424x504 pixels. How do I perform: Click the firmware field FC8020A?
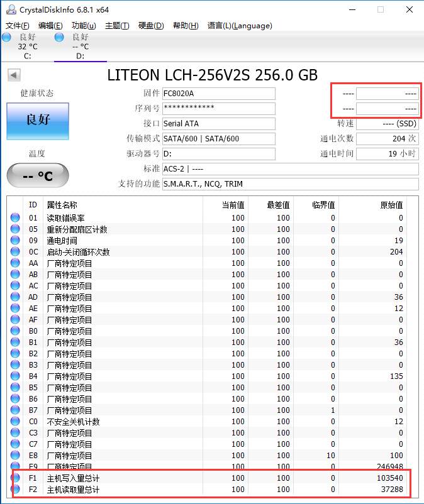click(219, 94)
